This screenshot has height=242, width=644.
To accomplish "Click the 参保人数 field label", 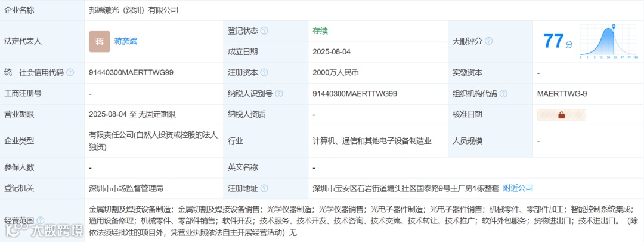I will coord(19,167).
